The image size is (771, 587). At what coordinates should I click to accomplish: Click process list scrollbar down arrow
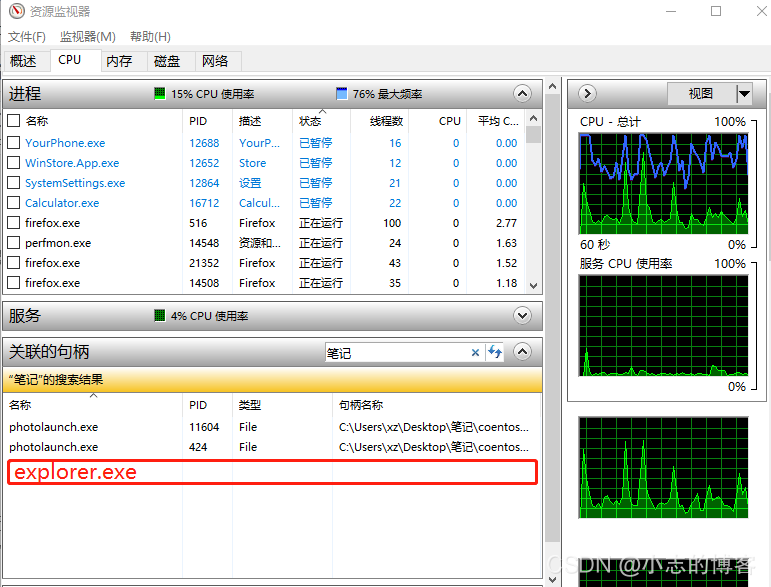point(534,286)
